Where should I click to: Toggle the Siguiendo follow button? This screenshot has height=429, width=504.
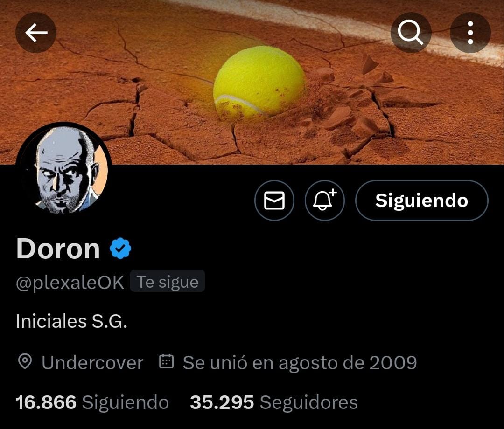coord(422,201)
